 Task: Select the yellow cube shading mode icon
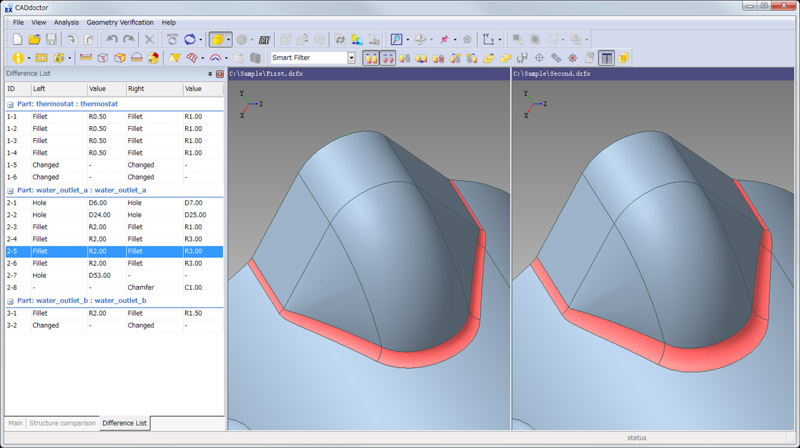coord(217,39)
